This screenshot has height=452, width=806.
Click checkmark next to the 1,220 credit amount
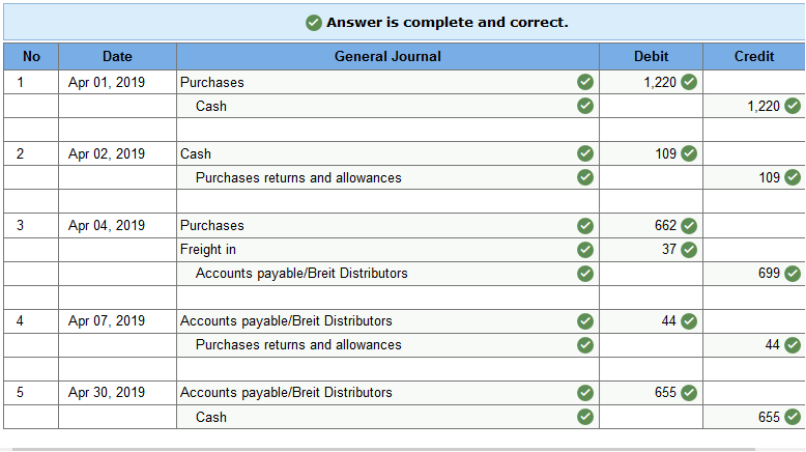point(792,106)
